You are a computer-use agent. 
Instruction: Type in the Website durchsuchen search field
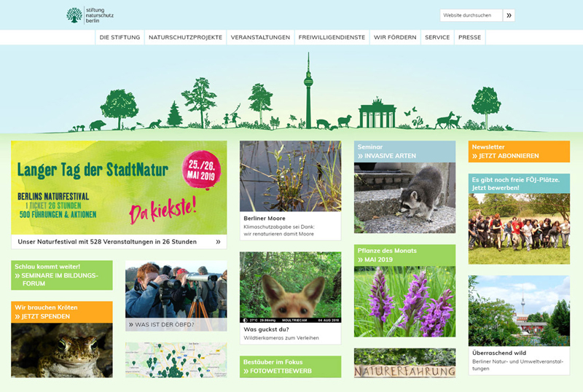[471, 15]
